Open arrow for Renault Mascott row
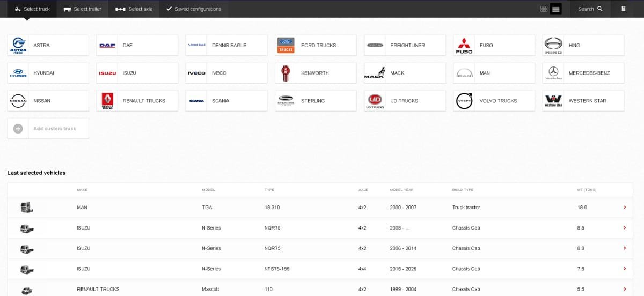The width and height of the screenshot is (644, 296). click(x=625, y=289)
